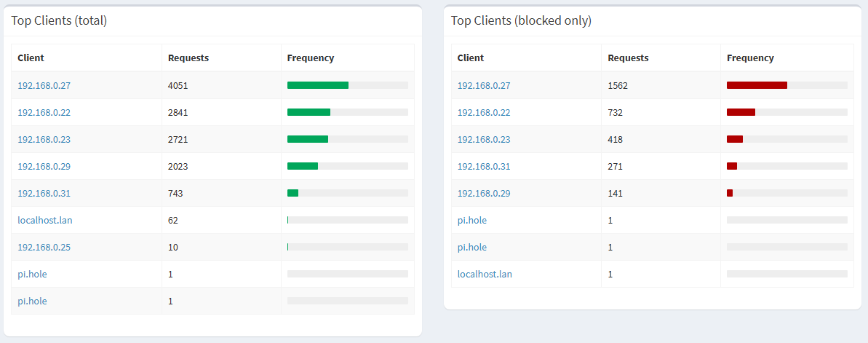The image size is (868, 343).
Task: Click the Top Clients (total) panel title
Action: click(x=59, y=20)
